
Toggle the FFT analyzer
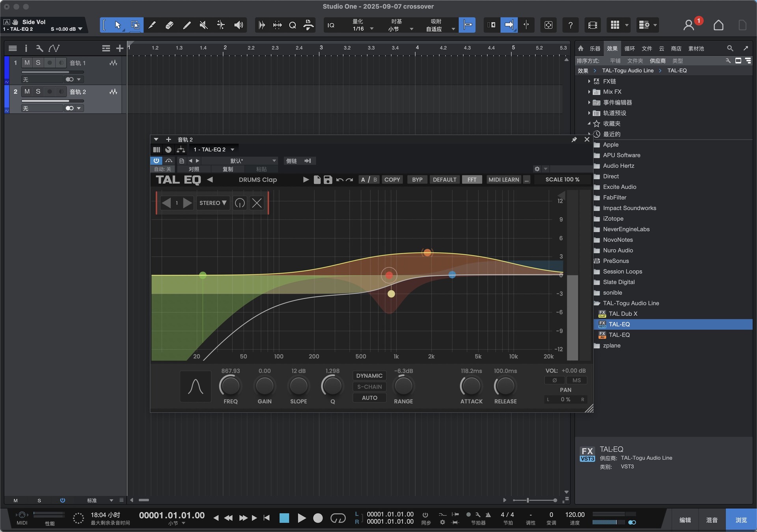[472, 180]
